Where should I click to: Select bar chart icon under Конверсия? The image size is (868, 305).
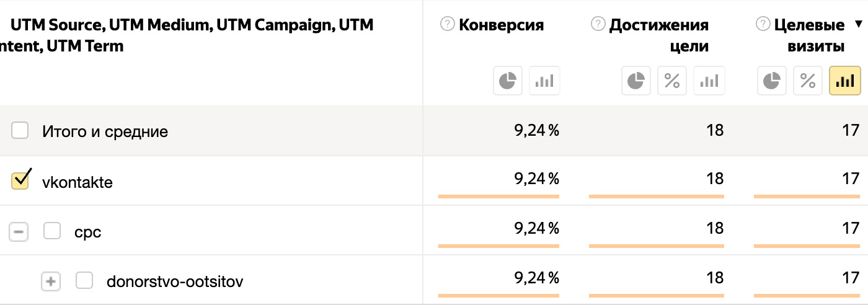coord(544,81)
